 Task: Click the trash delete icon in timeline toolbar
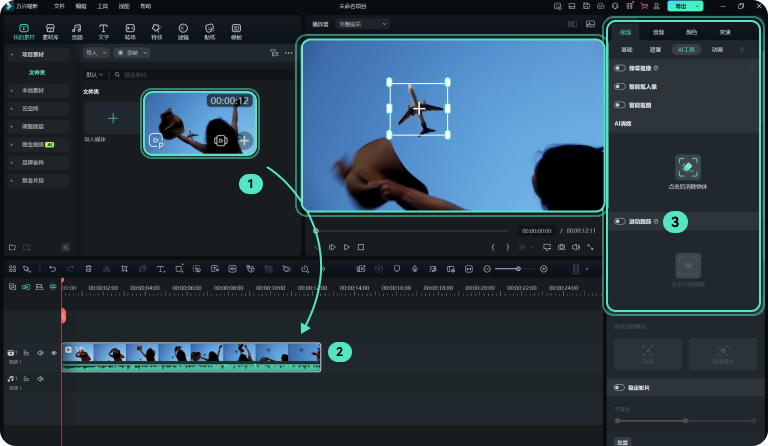(x=88, y=269)
